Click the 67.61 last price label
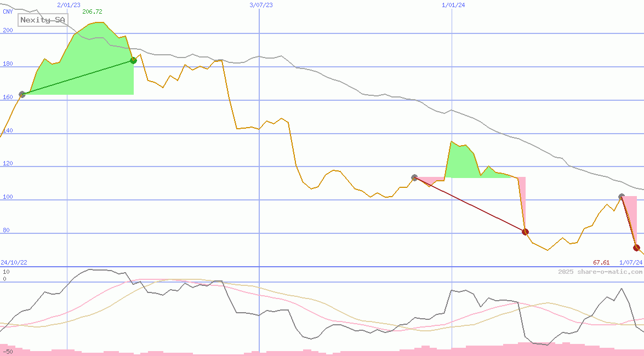 pyautogui.click(x=601, y=262)
